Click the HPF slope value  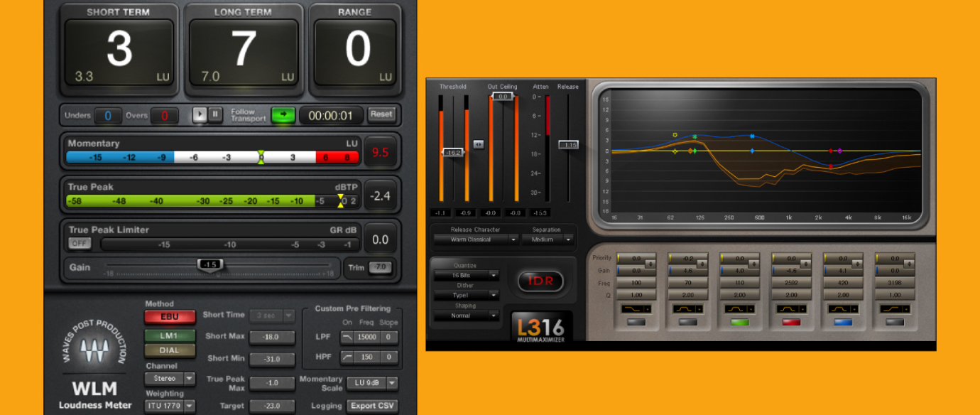point(389,356)
